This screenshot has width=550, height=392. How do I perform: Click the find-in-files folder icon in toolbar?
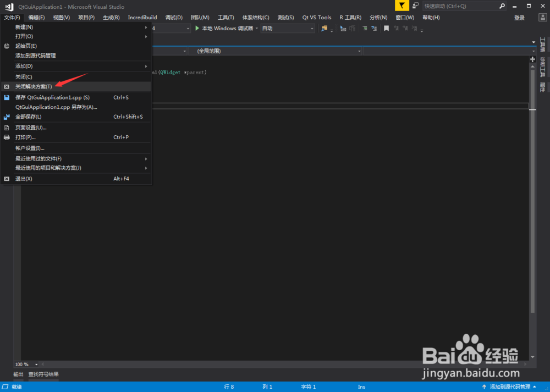(x=324, y=29)
